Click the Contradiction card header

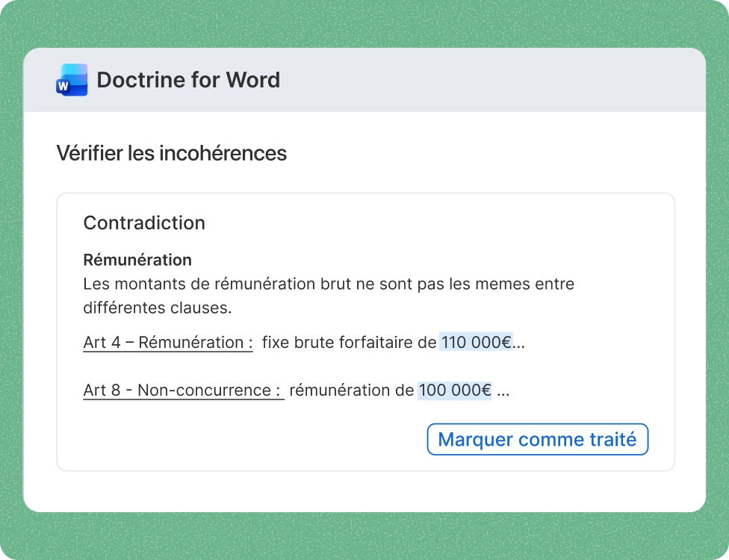145,223
